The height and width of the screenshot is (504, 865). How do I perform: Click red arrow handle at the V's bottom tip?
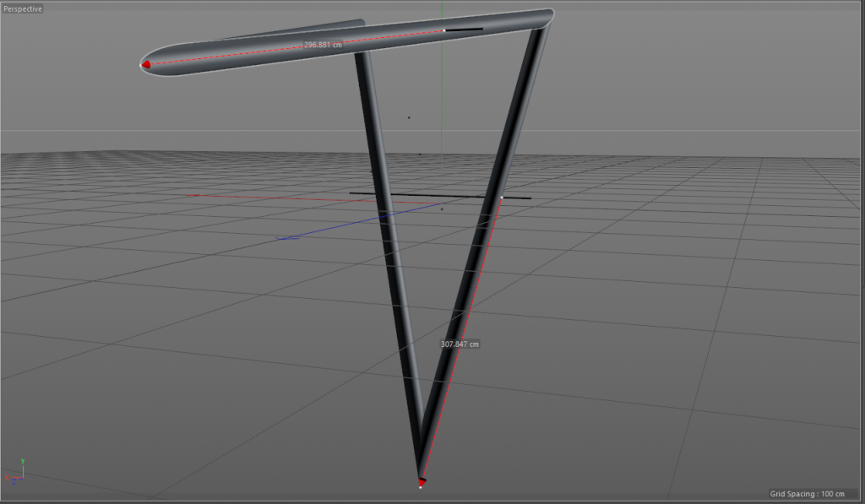(x=422, y=480)
